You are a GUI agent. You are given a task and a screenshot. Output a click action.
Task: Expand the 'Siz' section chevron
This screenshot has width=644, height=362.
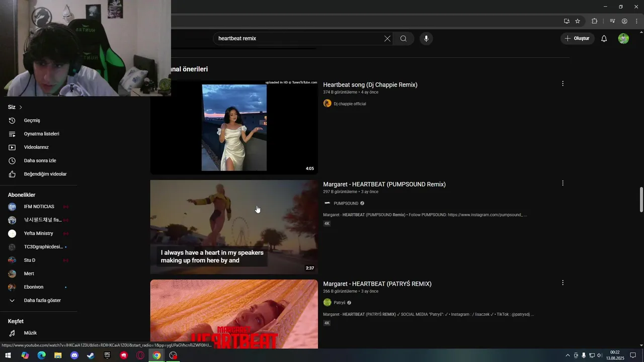pyautogui.click(x=21, y=107)
